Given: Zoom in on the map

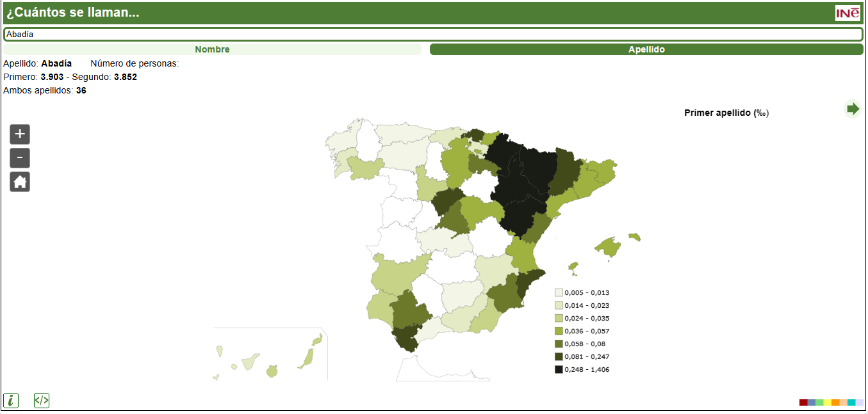Looking at the screenshot, I should pos(20,134).
